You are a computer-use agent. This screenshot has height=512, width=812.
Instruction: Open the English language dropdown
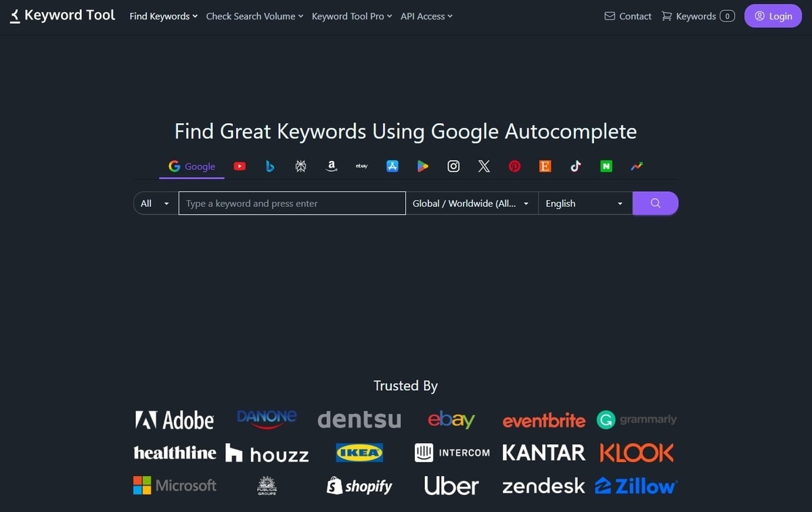[x=585, y=203]
